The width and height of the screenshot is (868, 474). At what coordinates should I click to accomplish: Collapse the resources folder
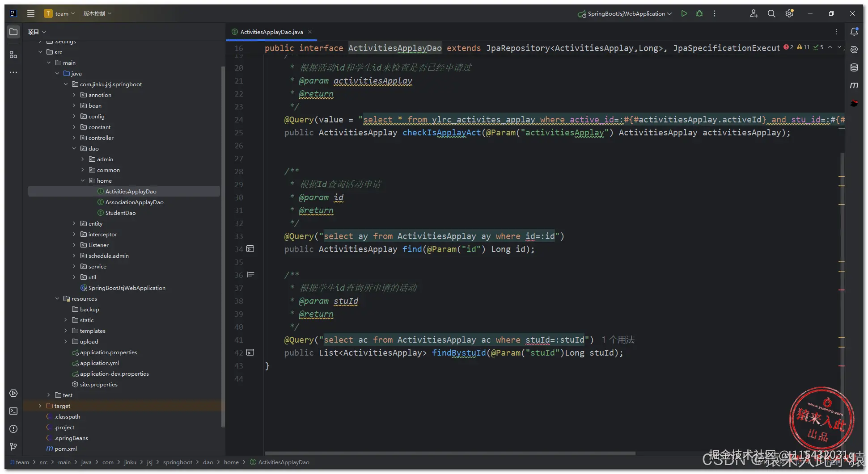pyautogui.click(x=57, y=298)
